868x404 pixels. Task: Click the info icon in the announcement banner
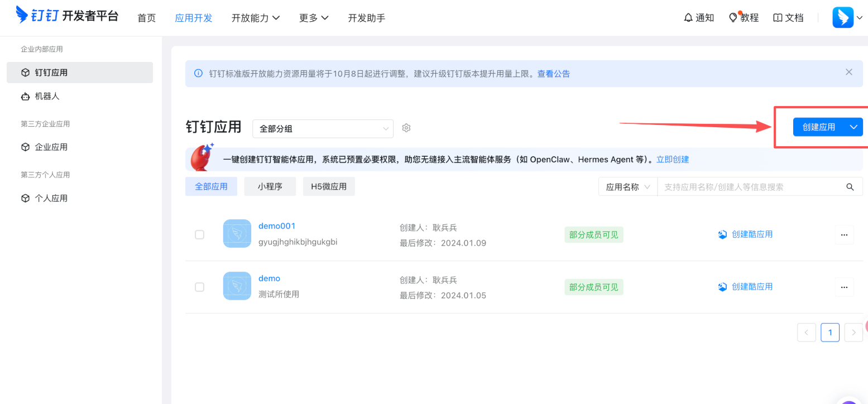click(198, 74)
